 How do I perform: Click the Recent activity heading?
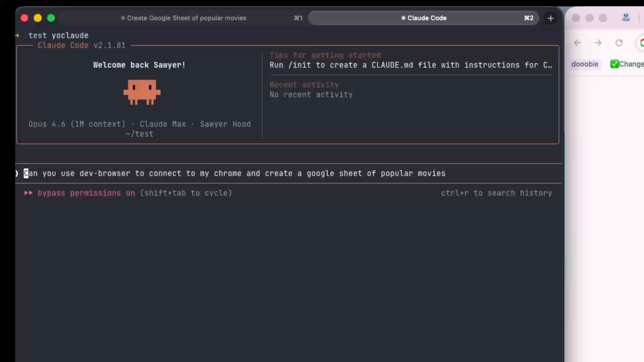click(x=304, y=85)
